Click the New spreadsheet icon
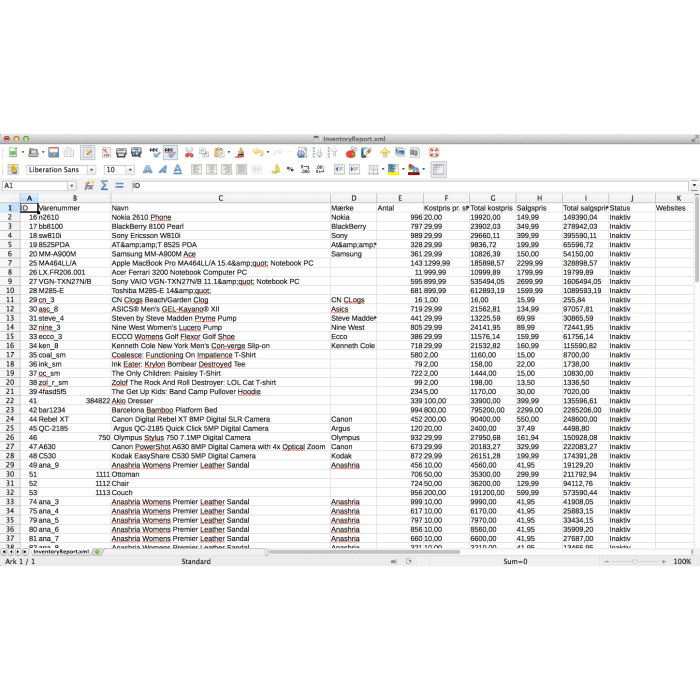 coord(13,153)
